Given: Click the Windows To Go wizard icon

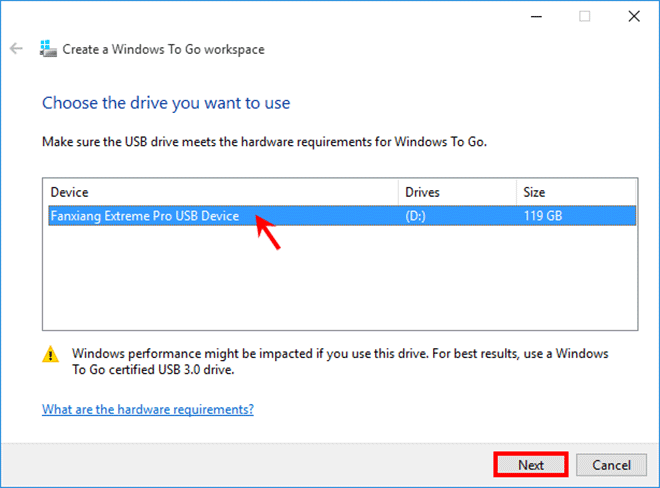Looking at the screenshot, I should coord(48,48).
